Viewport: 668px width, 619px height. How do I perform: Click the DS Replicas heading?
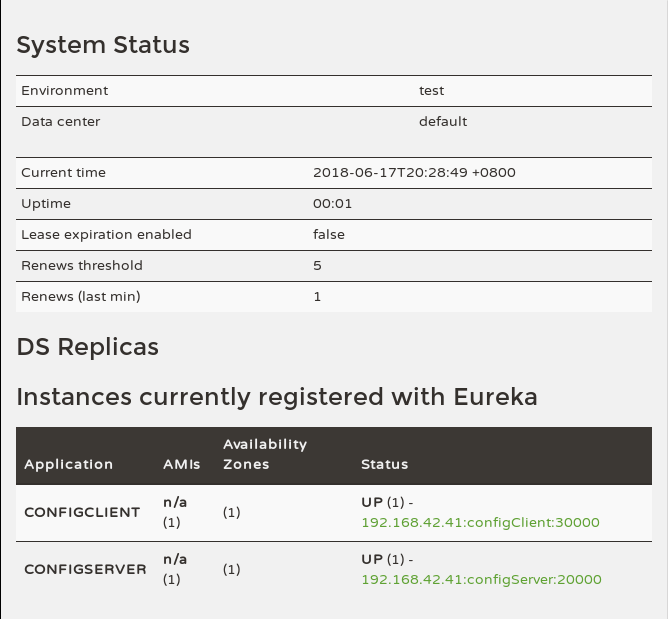pos(88,347)
